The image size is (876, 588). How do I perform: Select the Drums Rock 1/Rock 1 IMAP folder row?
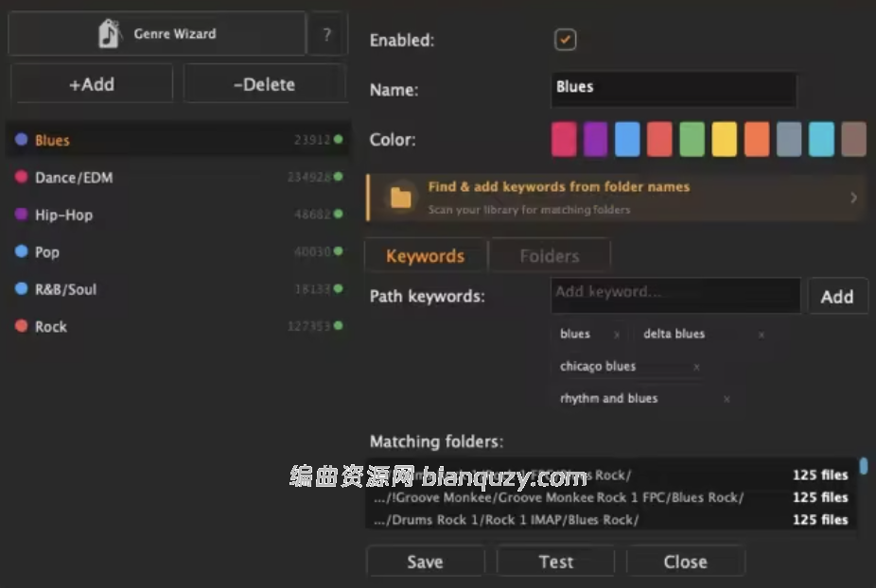point(610,519)
